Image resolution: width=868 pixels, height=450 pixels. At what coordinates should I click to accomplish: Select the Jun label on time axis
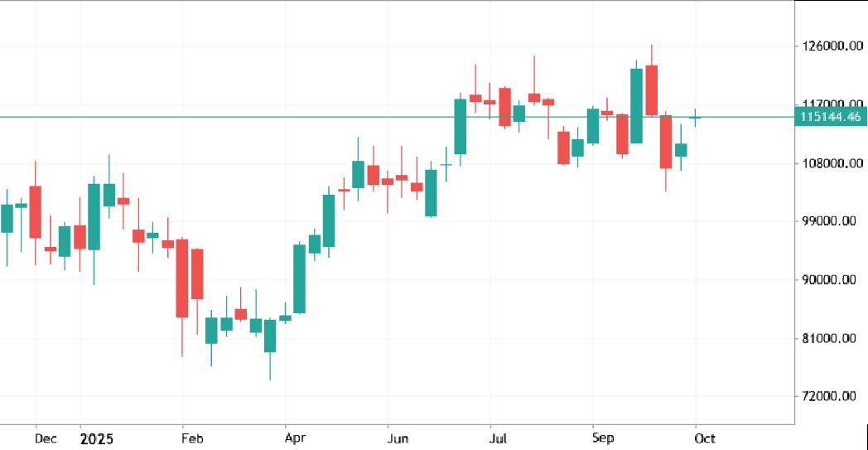[399, 438]
